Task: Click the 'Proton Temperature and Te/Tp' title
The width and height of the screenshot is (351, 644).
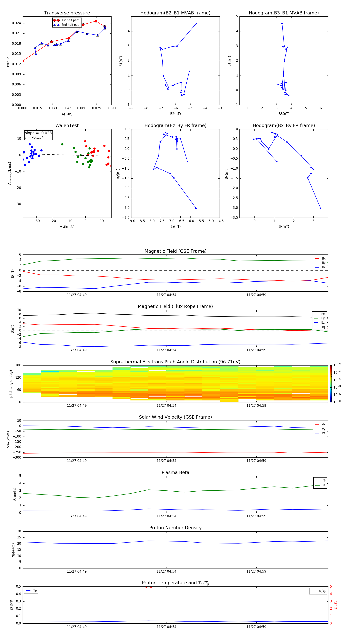Action: click(175, 583)
